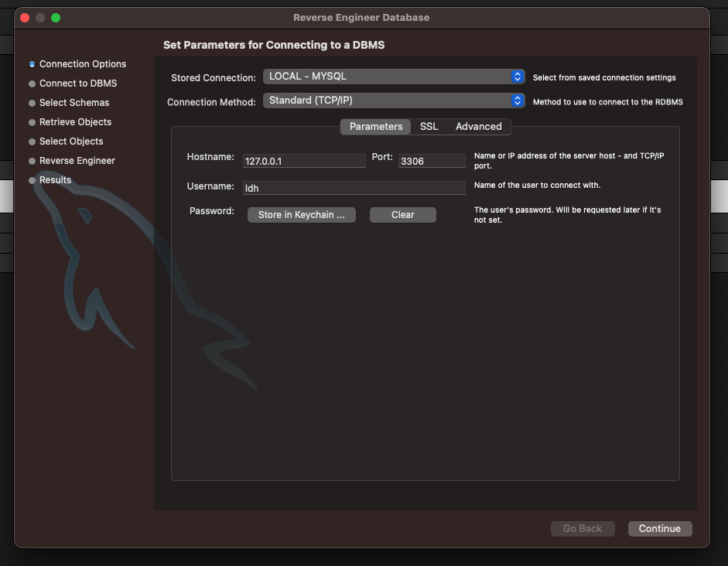Open the Stored Connection dropdown
Screen dimensions: 728x566
394,77
